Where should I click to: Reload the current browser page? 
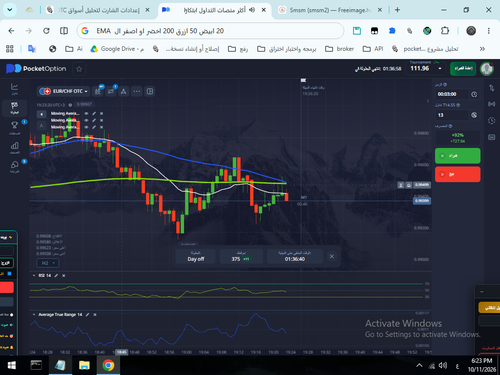pos(46,31)
